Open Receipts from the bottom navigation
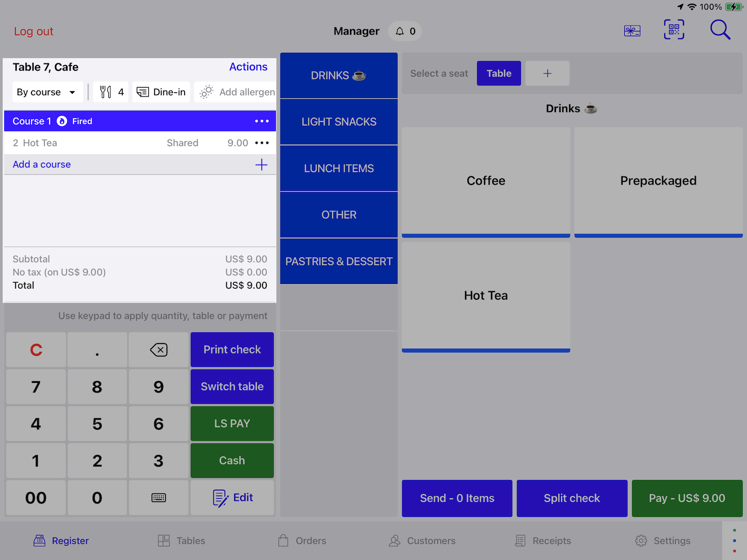The image size is (747, 560). pos(543,540)
